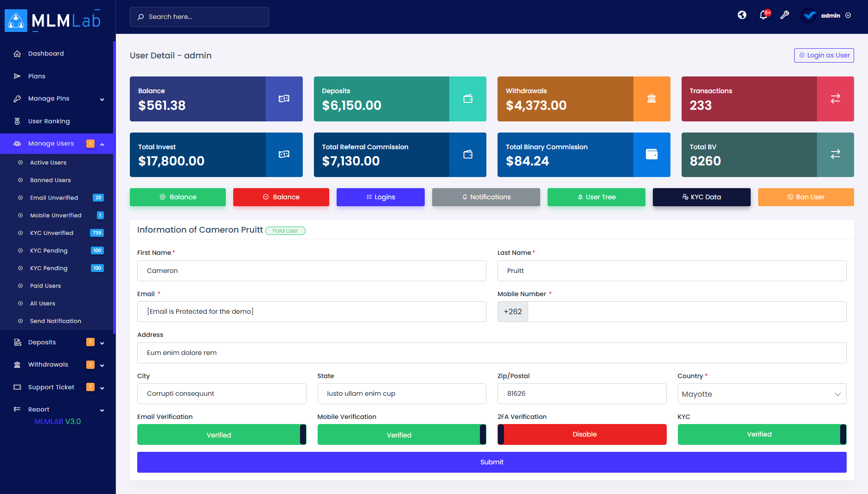The height and width of the screenshot is (494, 868).
Task: Click the Manage Users orange alert badge
Action: pyautogui.click(x=90, y=144)
